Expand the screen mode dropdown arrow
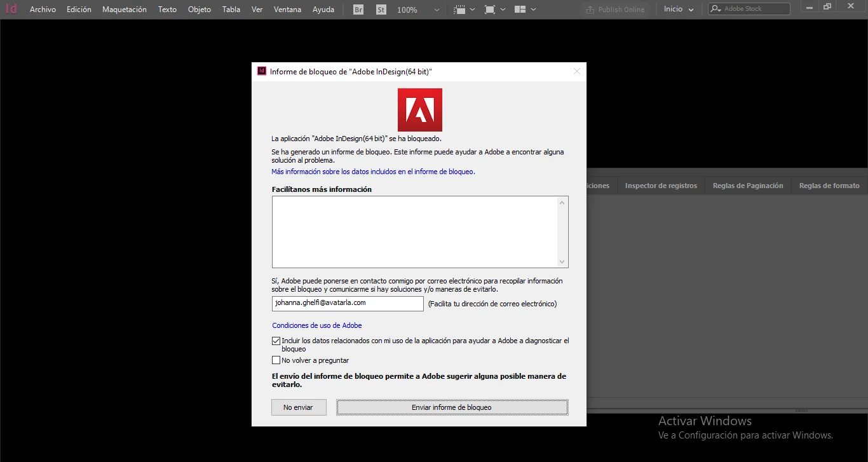The image size is (868, 462). 503,10
